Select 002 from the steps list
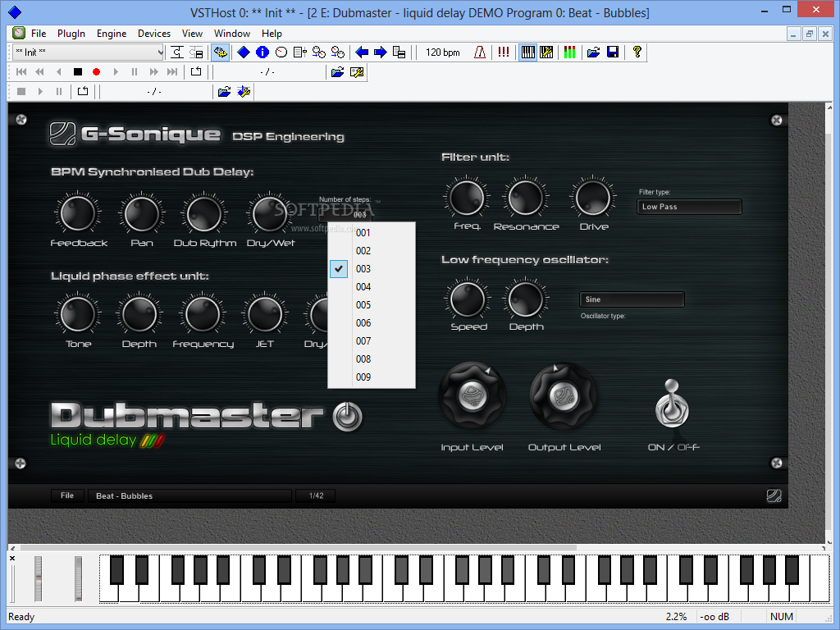The image size is (840, 630). click(x=372, y=251)
